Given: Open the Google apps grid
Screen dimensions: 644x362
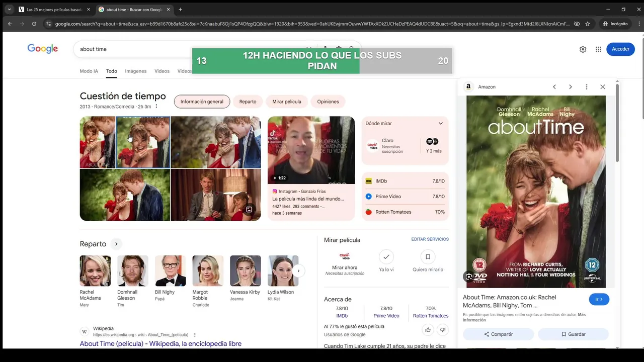Looking at the screenshot, I should tap(598, 49).
